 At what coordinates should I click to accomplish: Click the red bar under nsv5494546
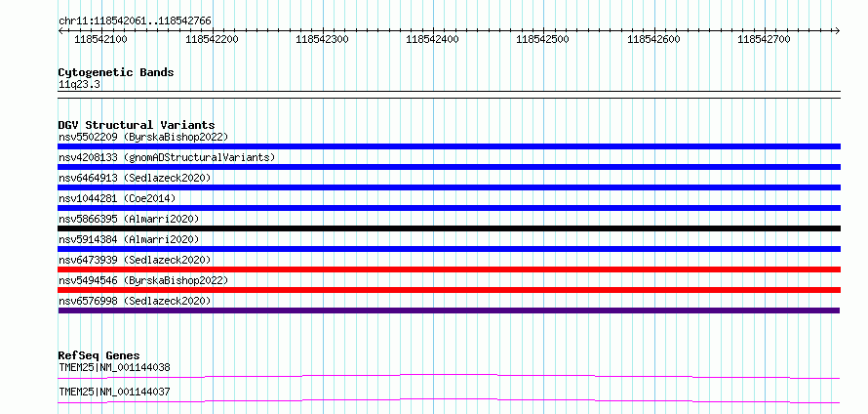pyautogui.click(x=449, y=290)
